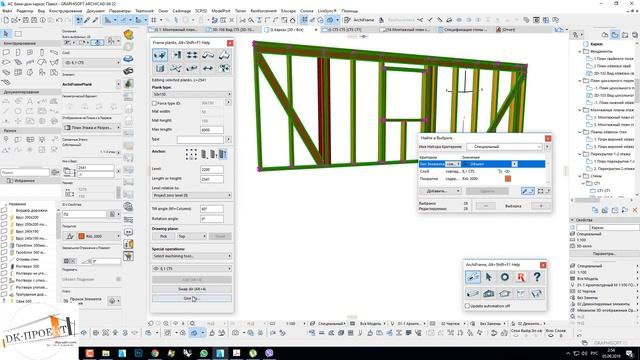Screen dimensions: 640x360
Task: Select the first plank tool in Frame planks
Action: [x=160, y=55]
